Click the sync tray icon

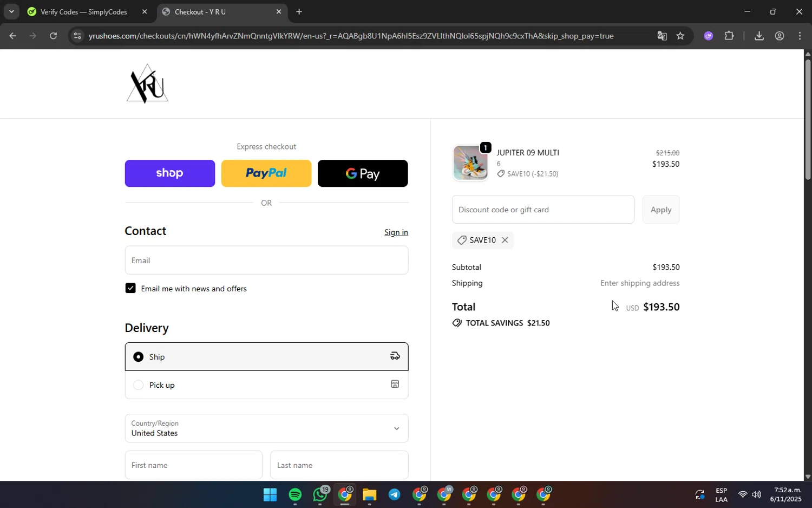click(x=700, y=494)
